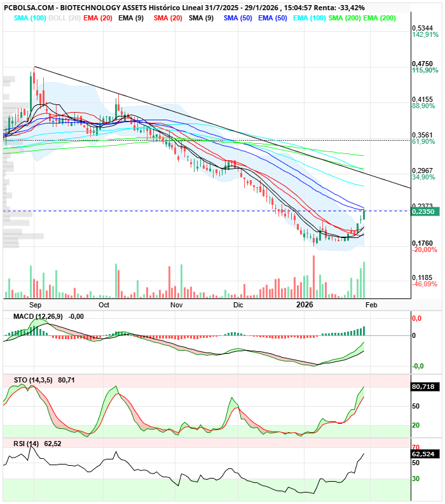Toggle the red EMA (20) legend entry
Image resolution: width=445 pixels, height=504 pixels.
98,18
